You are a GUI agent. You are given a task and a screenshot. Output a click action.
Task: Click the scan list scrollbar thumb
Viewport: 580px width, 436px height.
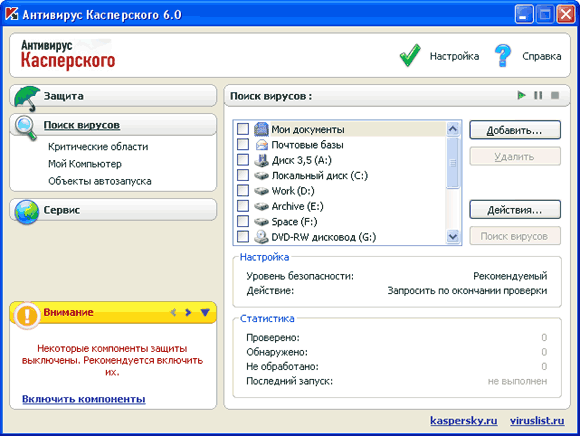(453, 162)
